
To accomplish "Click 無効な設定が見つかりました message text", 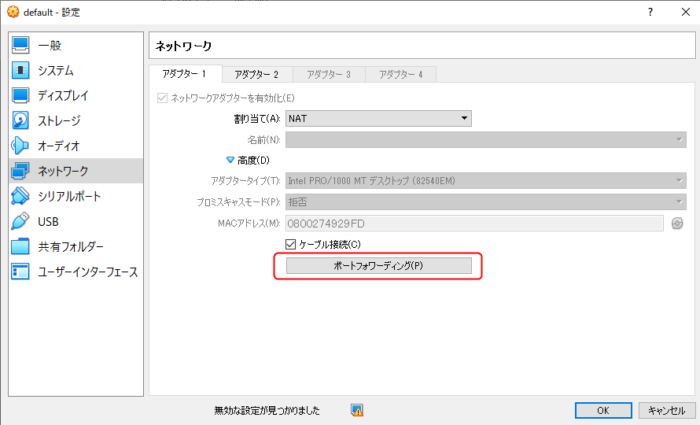I will coord(267,410).
